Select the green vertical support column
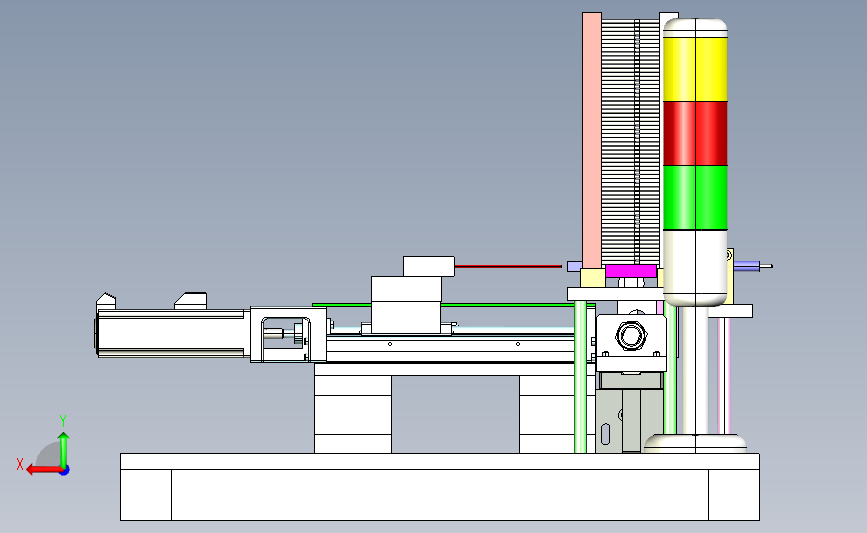The width and height of the screenshot is (867, 533). click(x=580, y=377)
